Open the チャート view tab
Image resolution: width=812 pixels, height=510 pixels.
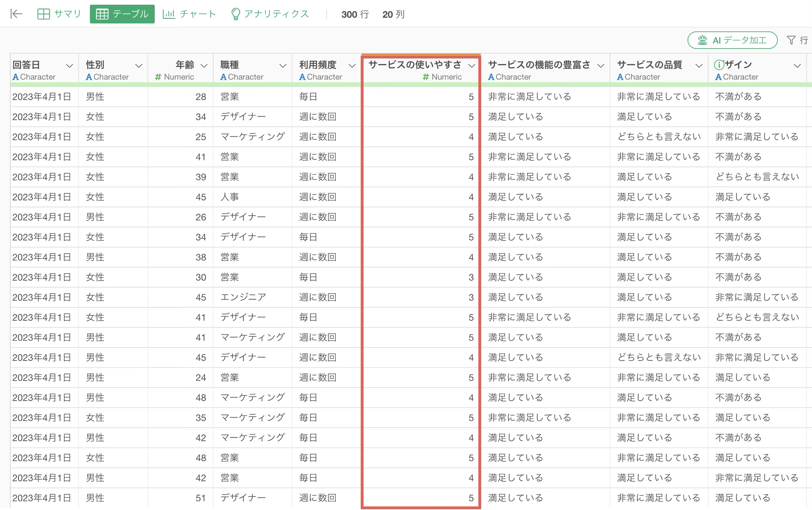[189, 14]
